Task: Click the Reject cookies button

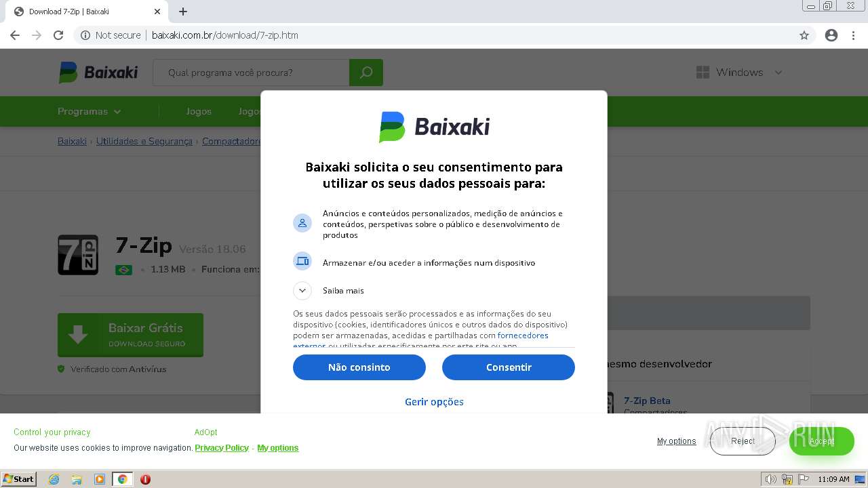Action: click(x=743, y=441)
